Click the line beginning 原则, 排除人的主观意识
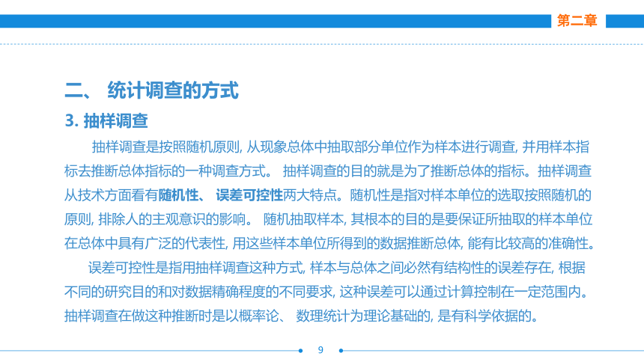 [328, 219]
